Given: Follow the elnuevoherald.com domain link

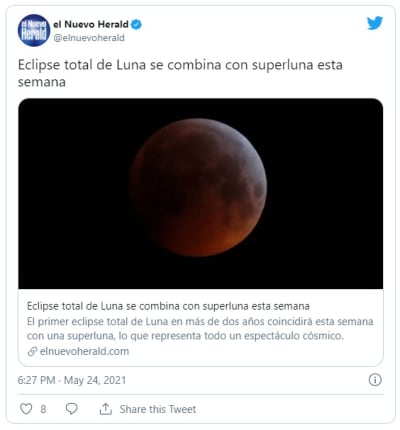Looking at the screenshot, I should tap(84, 351).
